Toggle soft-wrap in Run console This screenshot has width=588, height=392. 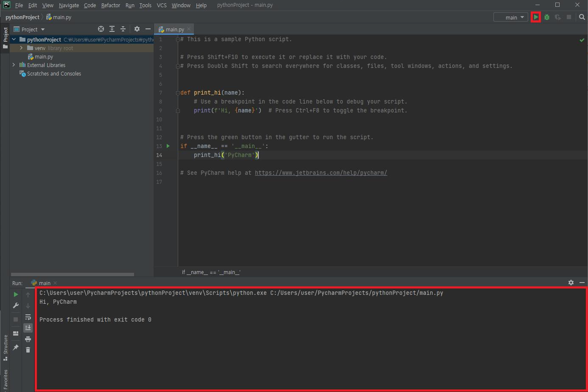pyautogui.click(x=28, y=317)
